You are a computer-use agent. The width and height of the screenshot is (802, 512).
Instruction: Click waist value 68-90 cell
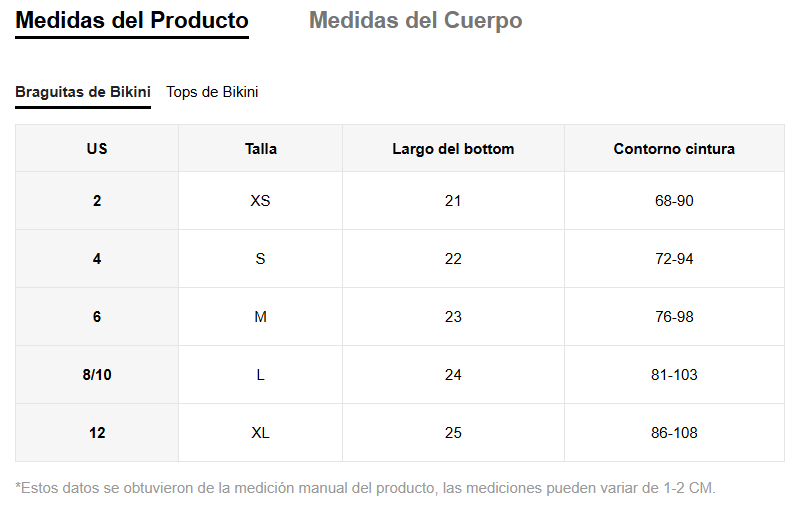point(674,201)
